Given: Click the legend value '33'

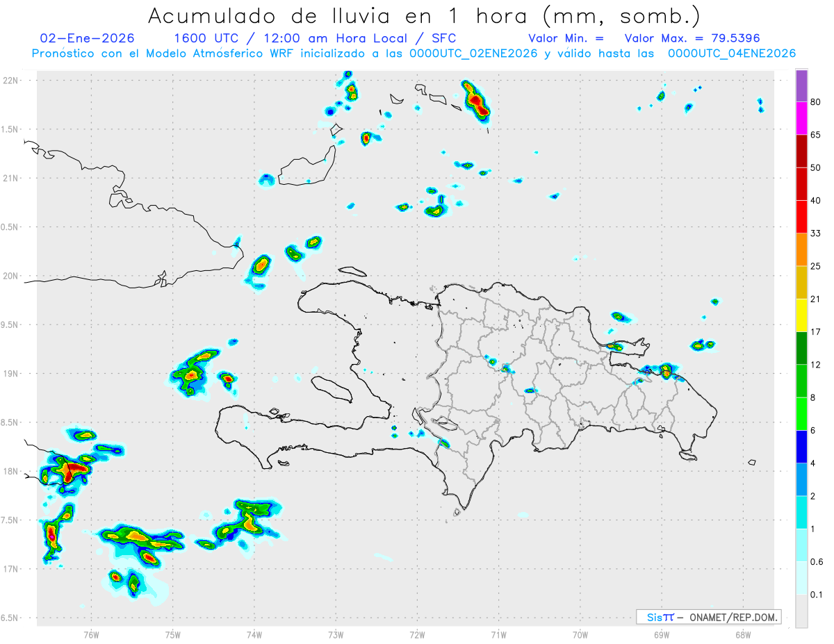Looking at the screenshot, I should [x=816, y=233].
